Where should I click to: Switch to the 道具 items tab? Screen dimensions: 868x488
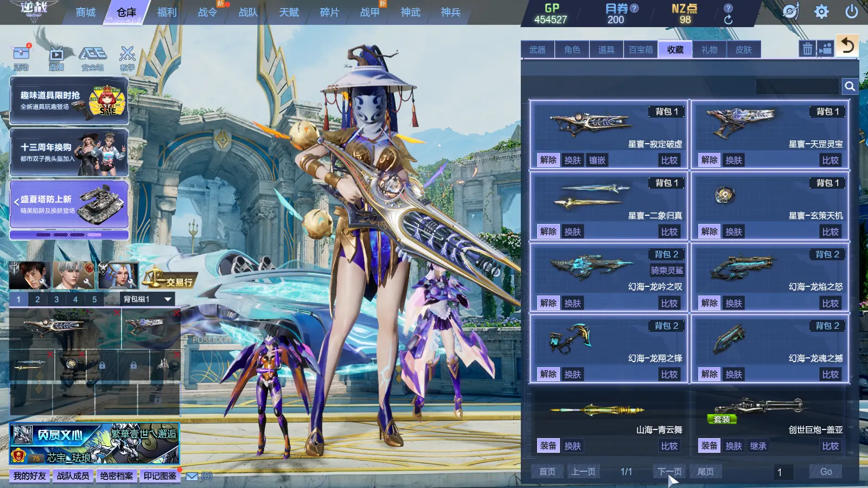(x=606, y=49)
